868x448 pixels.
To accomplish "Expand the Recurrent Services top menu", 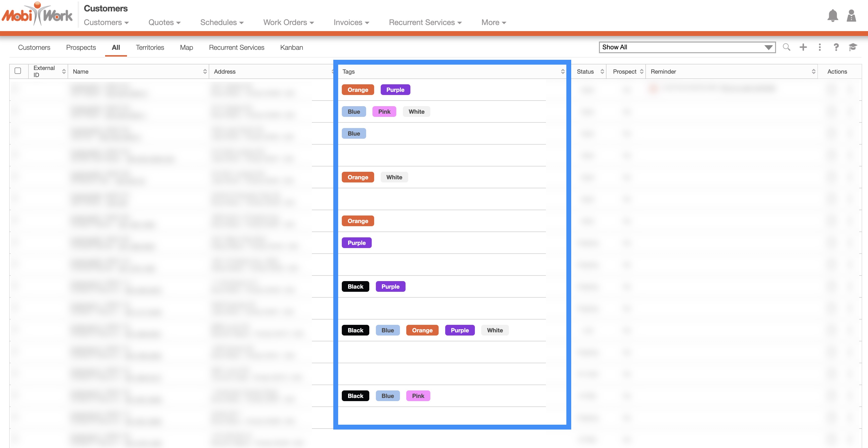I will pos(425,23).
